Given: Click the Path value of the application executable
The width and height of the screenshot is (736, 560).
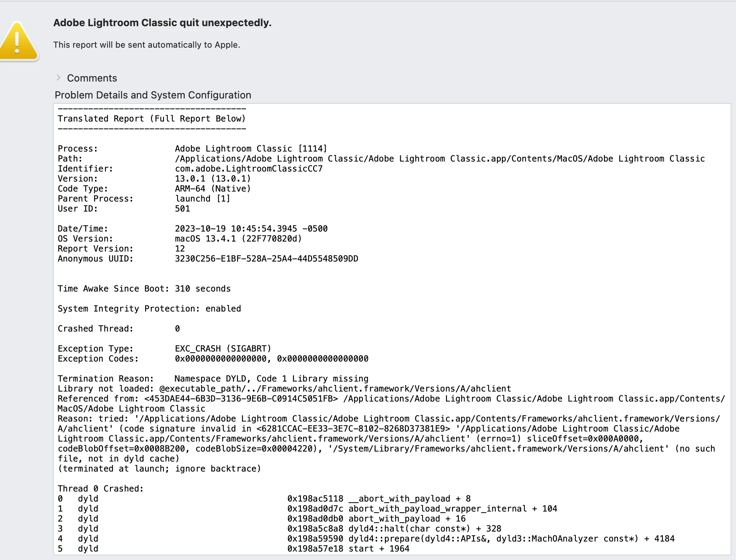Looking at the screenshot, I should (440, 158).
